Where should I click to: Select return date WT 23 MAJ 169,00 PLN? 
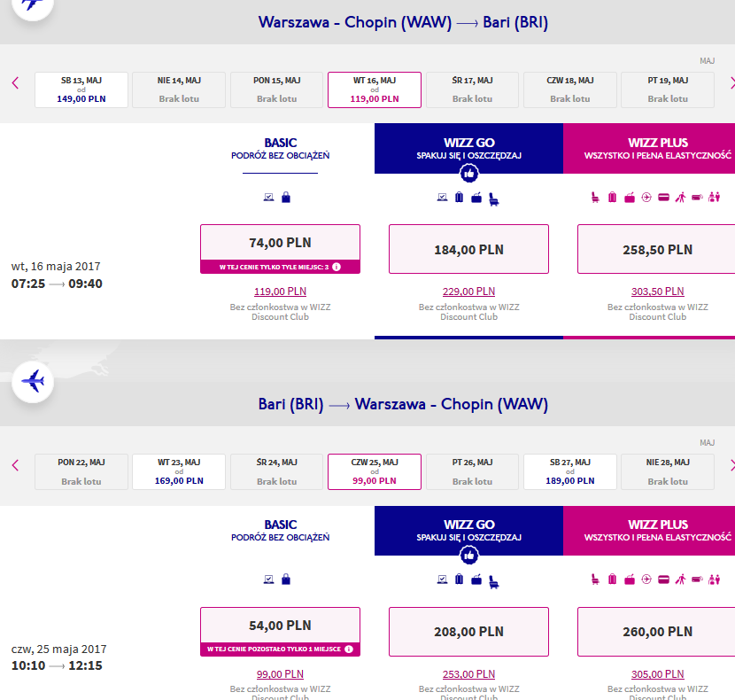point(179,471)
